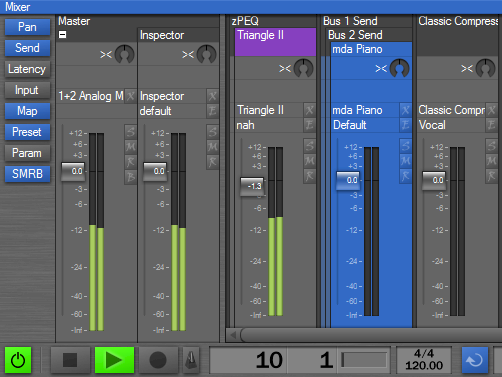The height and width of the screenshot is (377, 502).
Task: Solo the Inspector channel
Action: point(212,132)
